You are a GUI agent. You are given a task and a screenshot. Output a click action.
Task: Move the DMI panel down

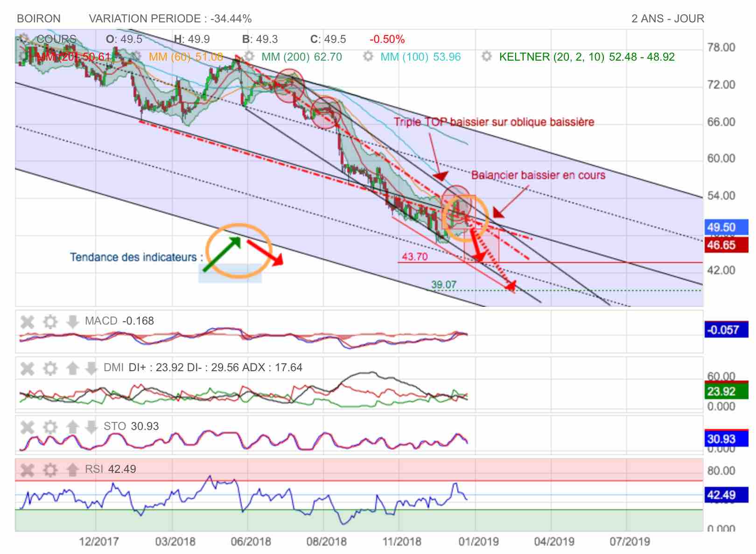[x=91, y=368]
